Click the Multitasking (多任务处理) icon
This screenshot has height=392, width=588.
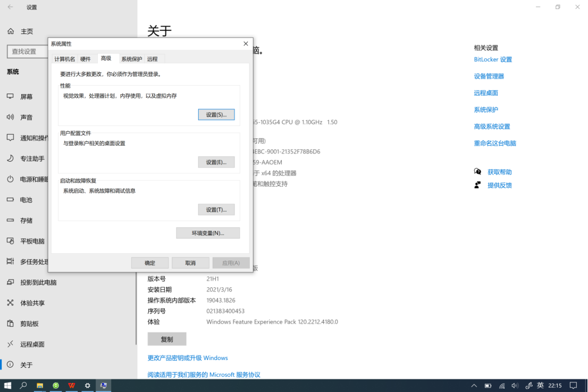[11, 262]
